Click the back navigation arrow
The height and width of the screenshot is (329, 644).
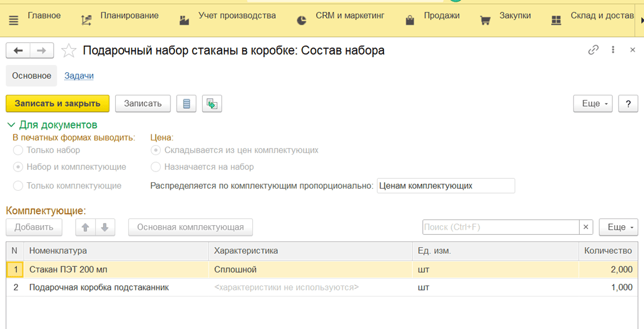[18, 51]
